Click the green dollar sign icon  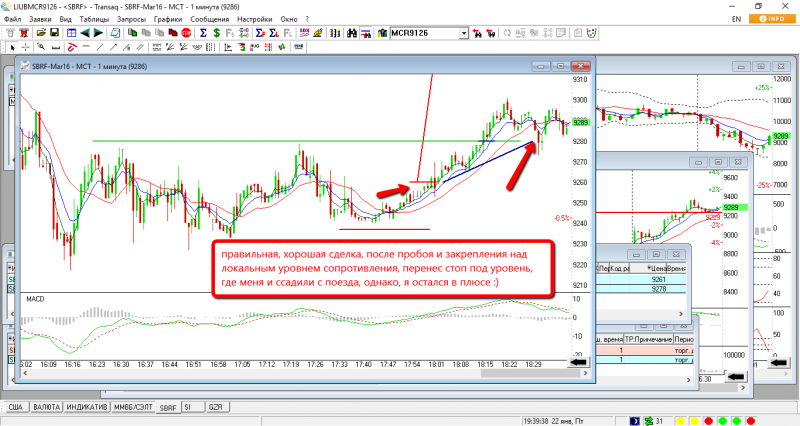pos(216,33)
